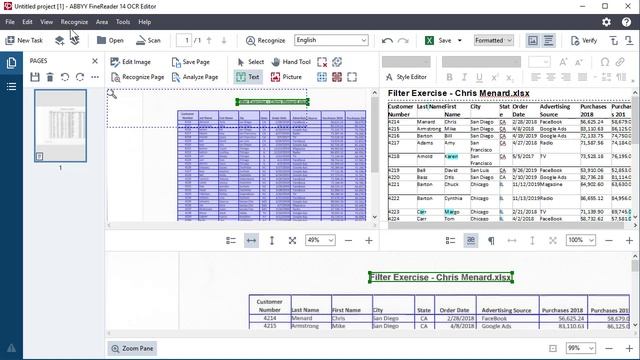Image resolution: width=640 pixels, height=360 pixels.
Task: Rotate the page left icon
Action: (65, 77)
